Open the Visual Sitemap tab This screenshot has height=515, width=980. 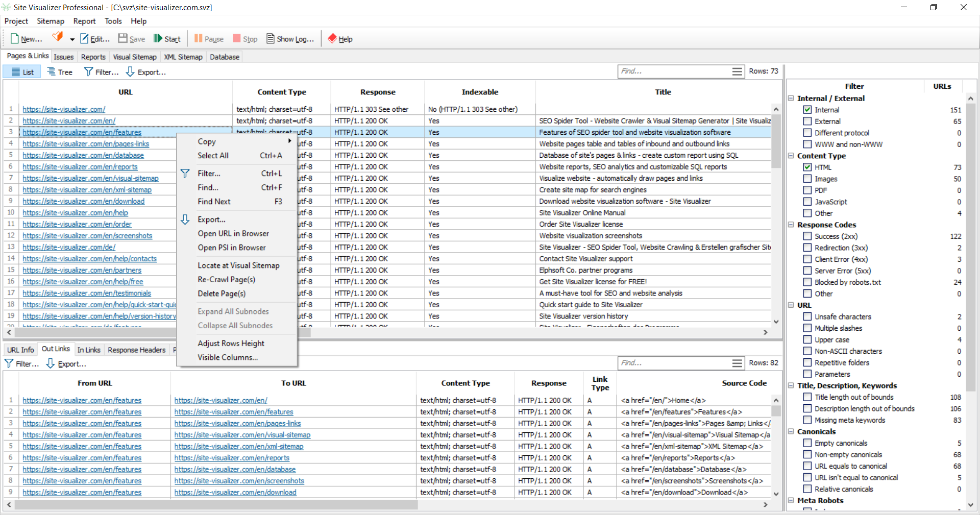135,57
